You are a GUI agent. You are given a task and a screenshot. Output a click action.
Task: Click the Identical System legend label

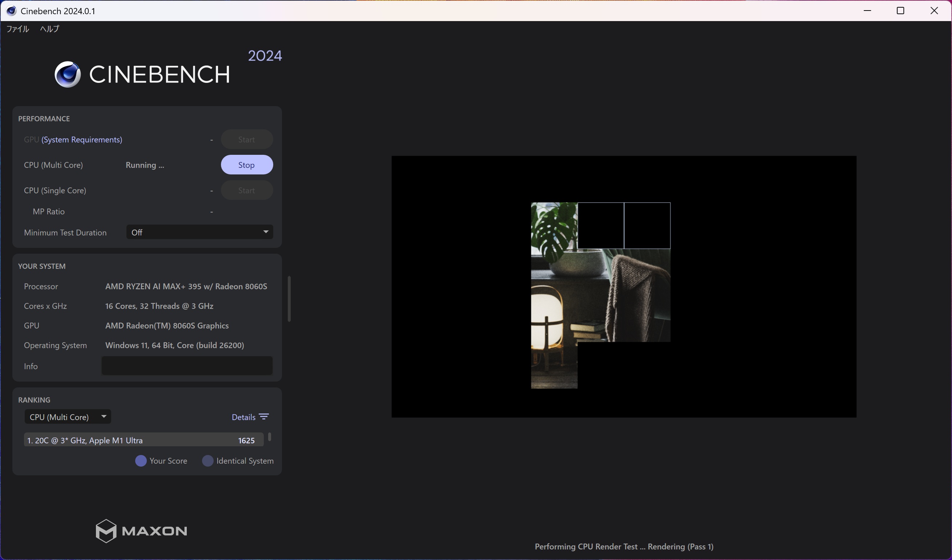(245, 461)
